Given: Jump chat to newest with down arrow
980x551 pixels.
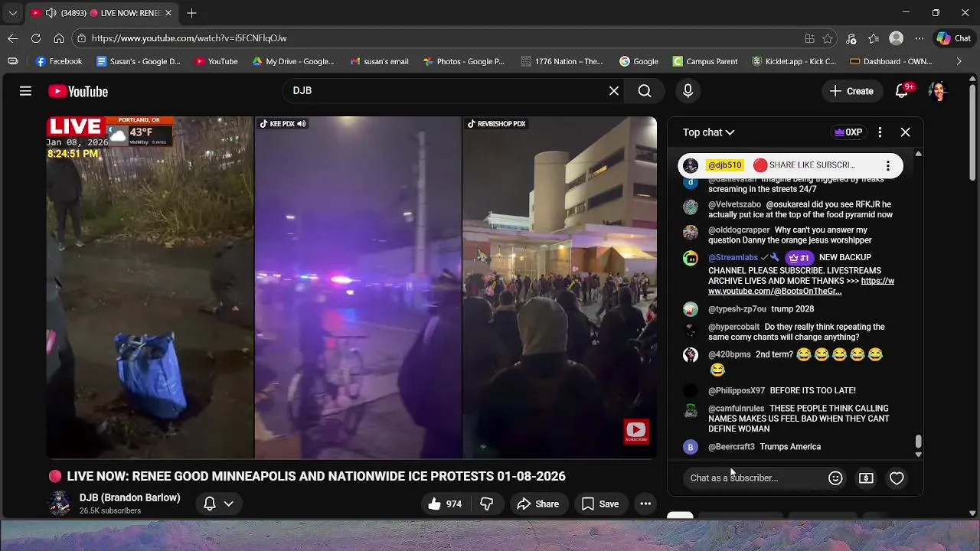Looking at the screenshot, I should tap(919, 455).
